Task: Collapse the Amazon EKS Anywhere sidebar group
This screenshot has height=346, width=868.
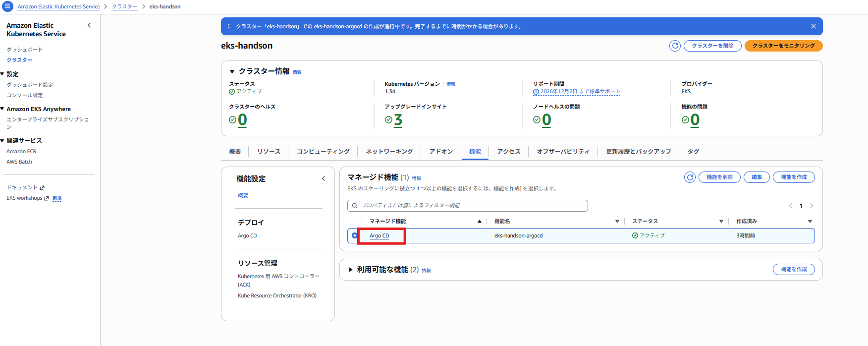Action: point(2,109)
